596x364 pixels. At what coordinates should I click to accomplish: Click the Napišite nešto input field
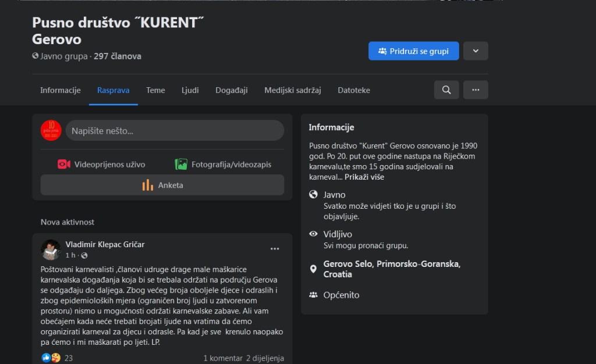point(175,131)
